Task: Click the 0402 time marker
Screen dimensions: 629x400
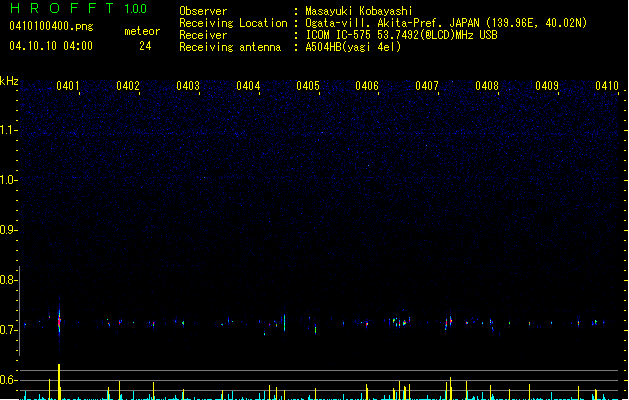Action: click(x=128, y=86)
